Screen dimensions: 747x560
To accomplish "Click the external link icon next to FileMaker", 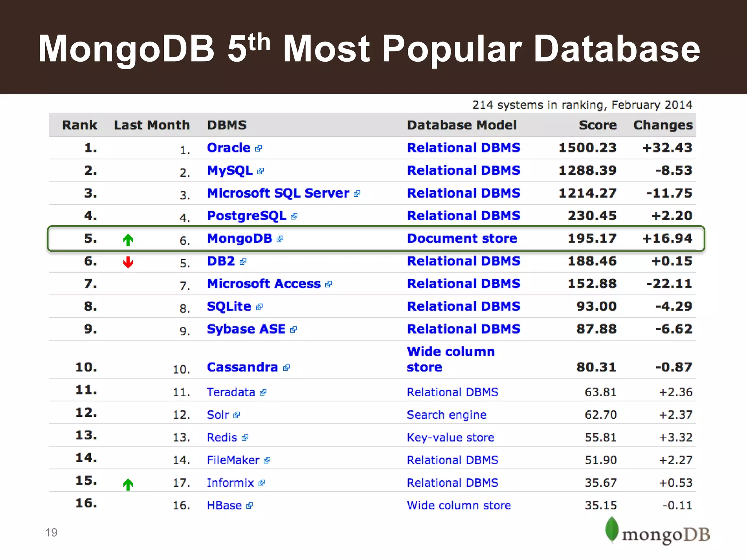I will coord(267,460).
